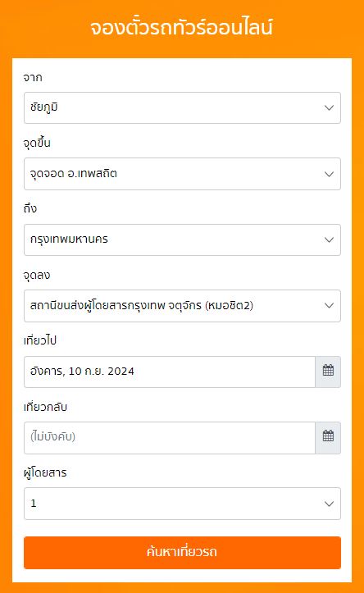Image resolution: width=364 pixels, height=593 pixels.
Task: Open calendar icon for เที่ยวกลับ date
Action: tap(328, 437)
